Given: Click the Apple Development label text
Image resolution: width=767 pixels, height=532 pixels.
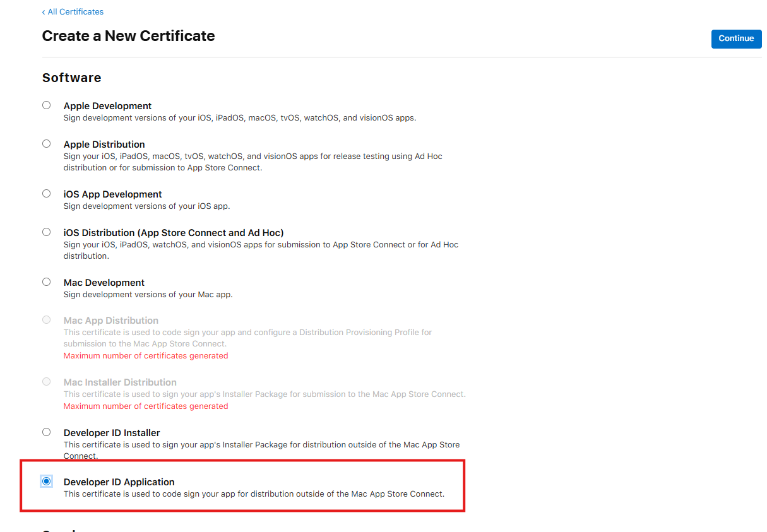Looking at the screenshot, I should point(108,106).
